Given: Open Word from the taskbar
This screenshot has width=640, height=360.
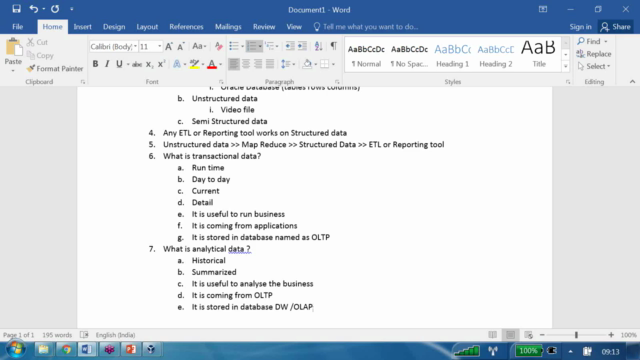Looking at the screenshot, I should [87, 350].
